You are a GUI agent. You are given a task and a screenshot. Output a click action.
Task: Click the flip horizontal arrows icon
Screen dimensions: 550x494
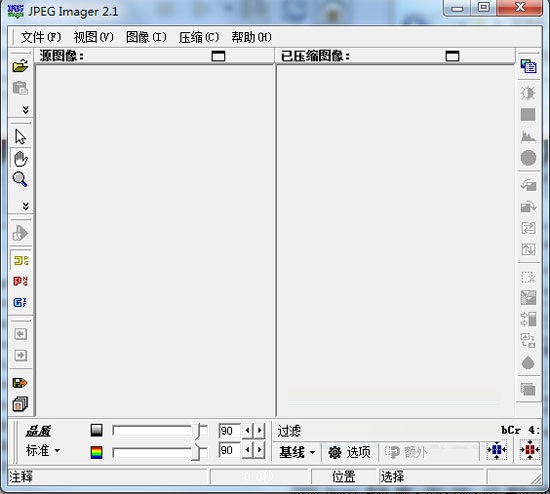pyautogui.click(x=528, y=228)
